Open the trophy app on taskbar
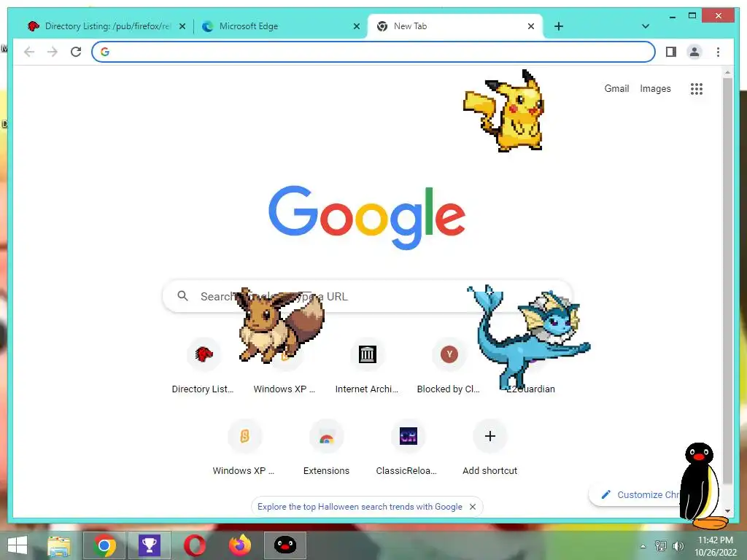The image size is (747, 560). point(149,545)
